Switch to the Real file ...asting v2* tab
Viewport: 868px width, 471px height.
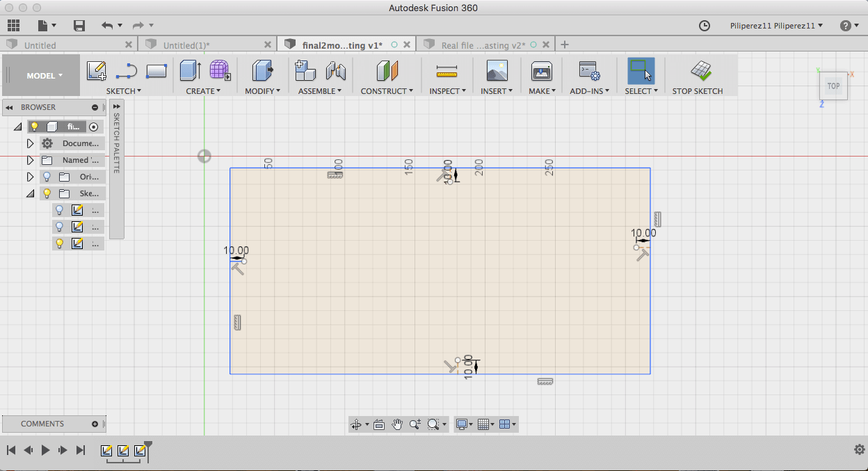tap(483, 45)
